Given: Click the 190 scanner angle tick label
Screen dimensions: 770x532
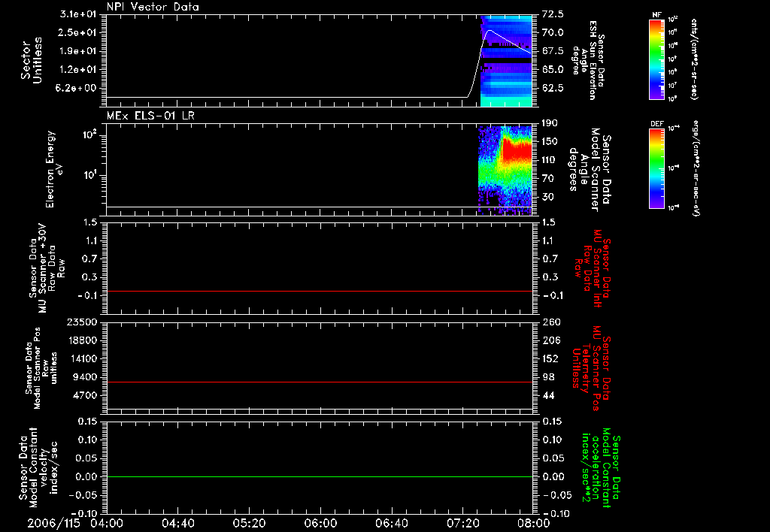Looking at the screenshot, I should point(550,123).
